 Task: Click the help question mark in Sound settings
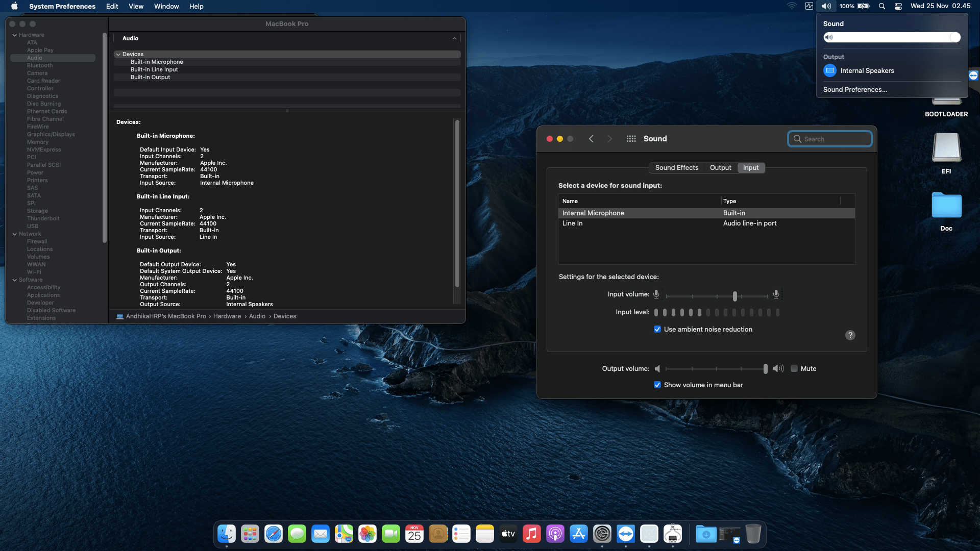tap(850, 335)
